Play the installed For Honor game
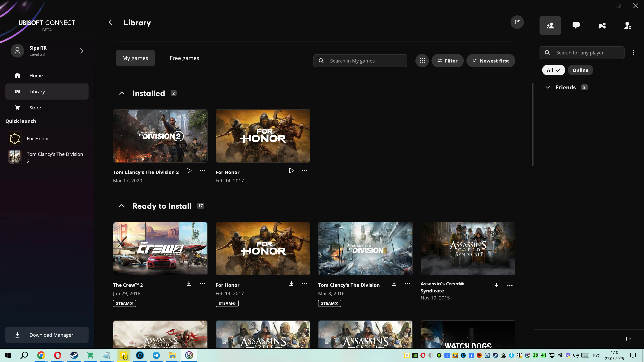Viewport: 644px width, 362px height. tap(291, 171)
